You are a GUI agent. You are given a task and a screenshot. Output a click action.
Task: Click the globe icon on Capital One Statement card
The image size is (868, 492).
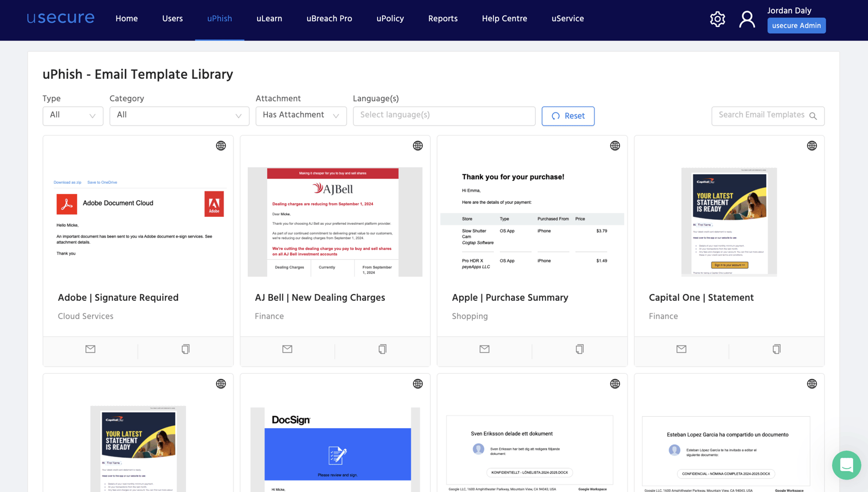tap(811, 146)
